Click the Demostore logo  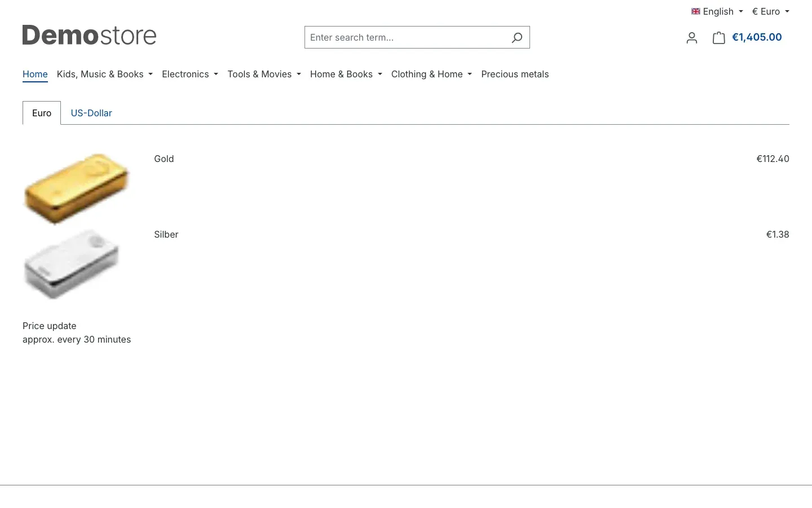coord(90,35)
